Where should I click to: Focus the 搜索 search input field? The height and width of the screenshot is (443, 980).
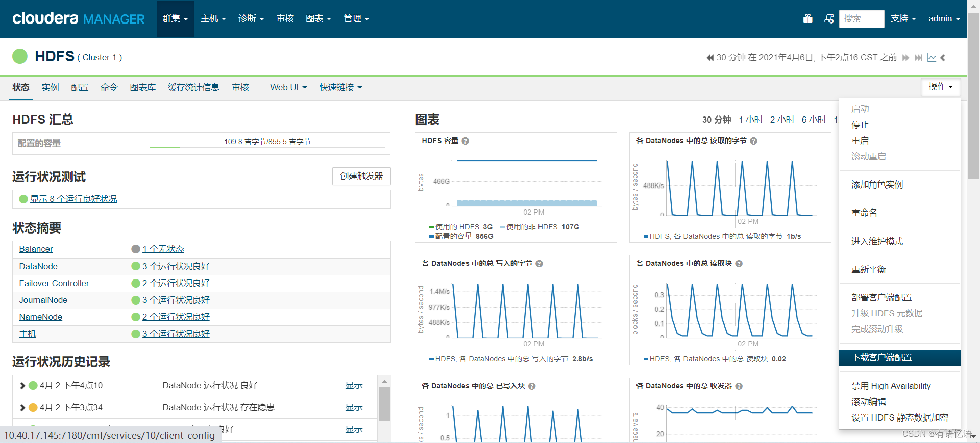pos(862,18)
